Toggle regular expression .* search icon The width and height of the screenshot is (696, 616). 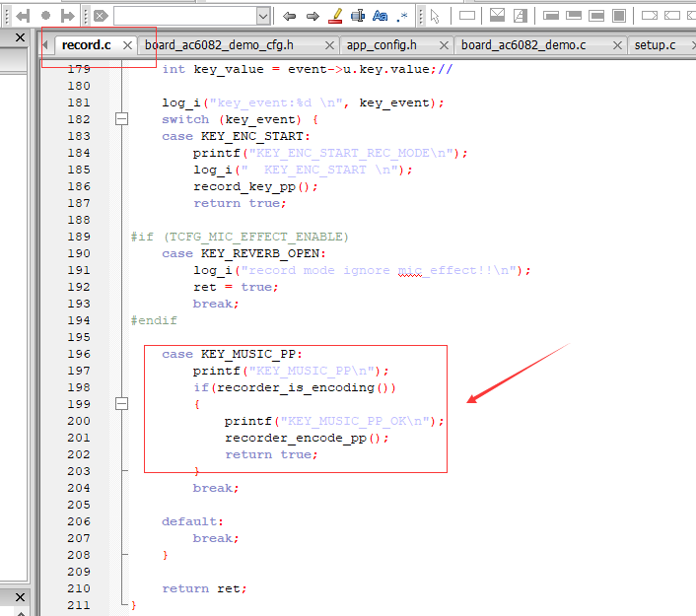pyautogui.click(x=402, y=17)
